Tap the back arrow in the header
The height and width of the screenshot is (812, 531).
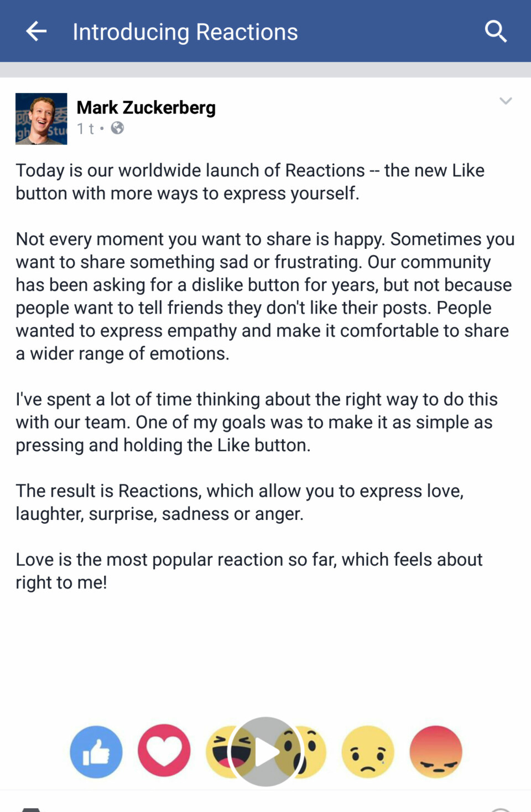coord(37,32)
